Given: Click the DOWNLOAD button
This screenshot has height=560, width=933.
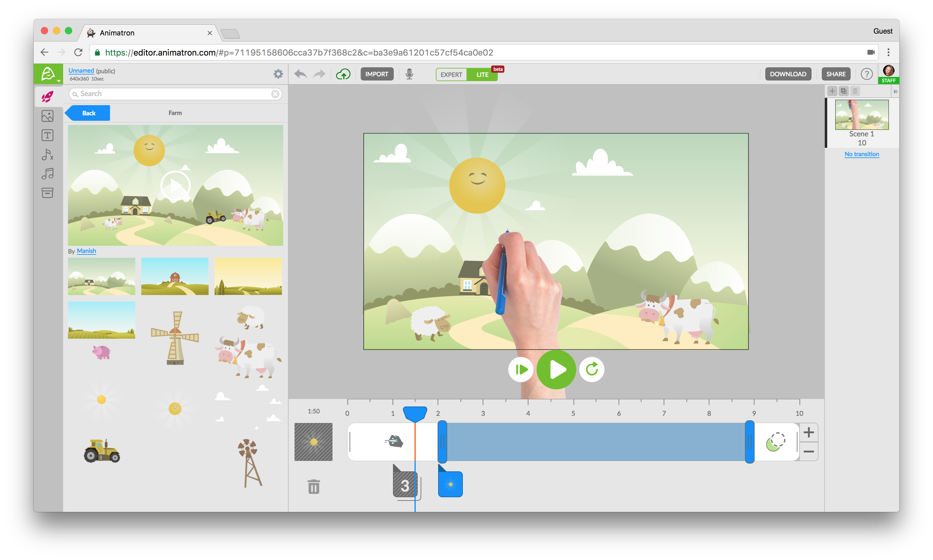Looking at the screenshot, I should pos(788,74).
